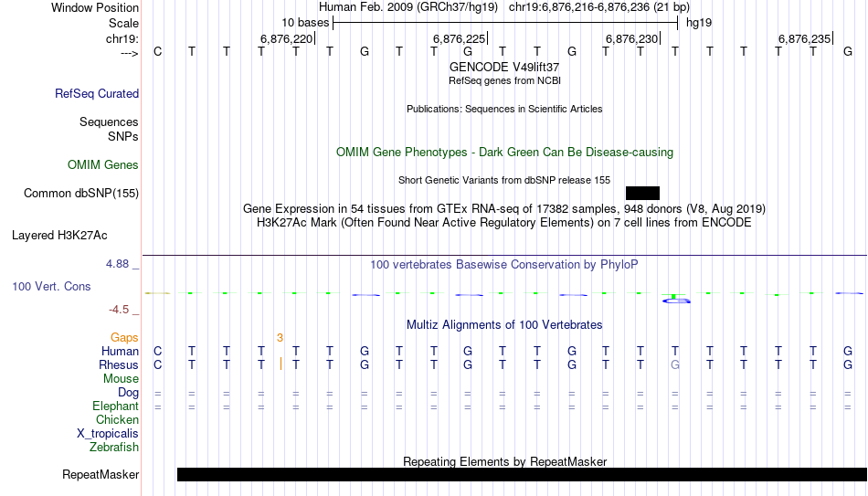Viewport: 868px width, 496px height.
Task: Click the GENCODE V49lift37 track title
Action: point(504,67)
